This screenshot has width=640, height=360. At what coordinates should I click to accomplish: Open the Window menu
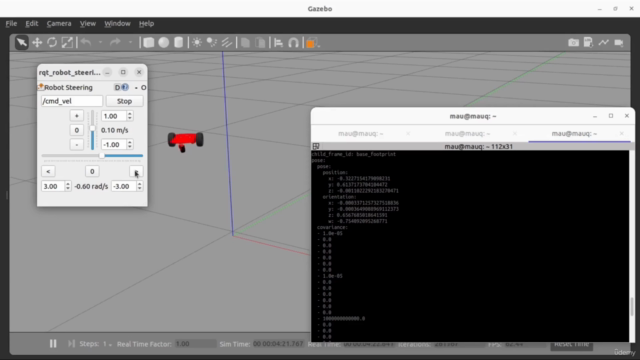(117, 24)
